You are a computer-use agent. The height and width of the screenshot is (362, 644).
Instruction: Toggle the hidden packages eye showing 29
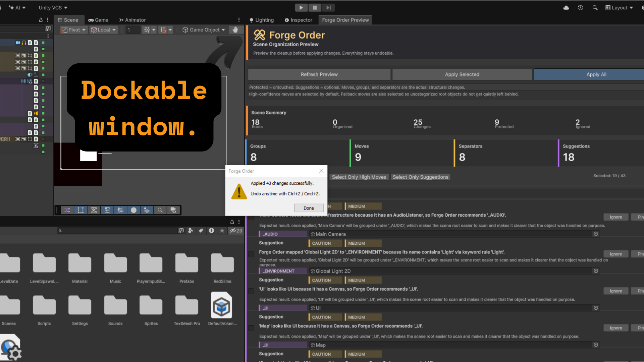coord(236,231)
